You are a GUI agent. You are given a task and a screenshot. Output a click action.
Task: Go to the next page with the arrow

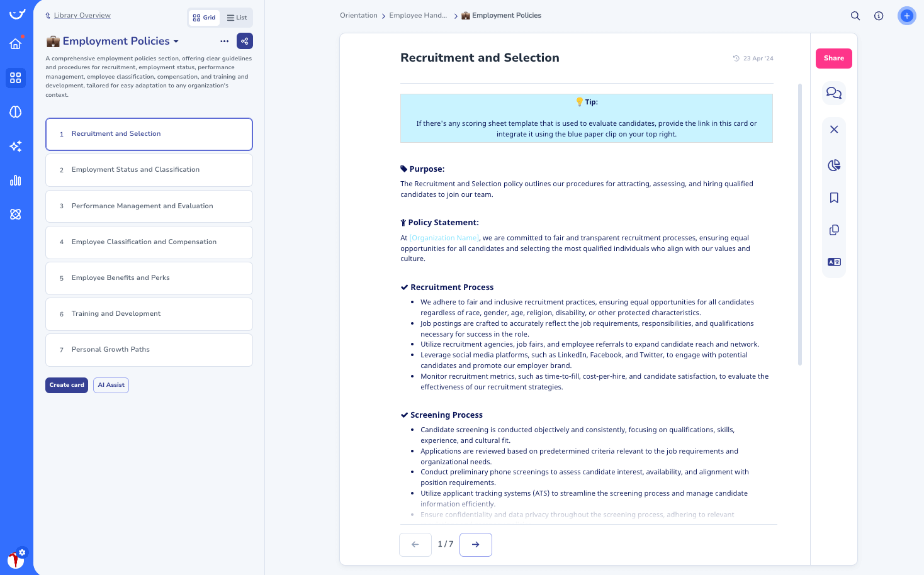(x=475, y=545)
